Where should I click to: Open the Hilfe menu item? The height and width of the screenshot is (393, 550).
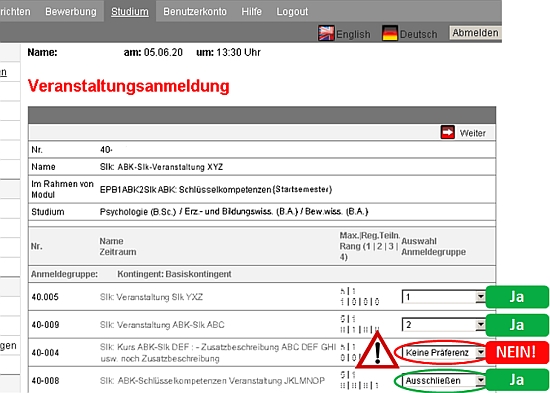[x=251, y=12]
